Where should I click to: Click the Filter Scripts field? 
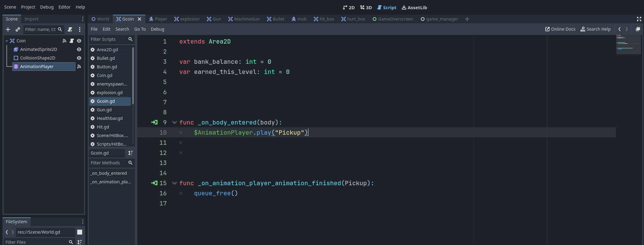(112, 39)
